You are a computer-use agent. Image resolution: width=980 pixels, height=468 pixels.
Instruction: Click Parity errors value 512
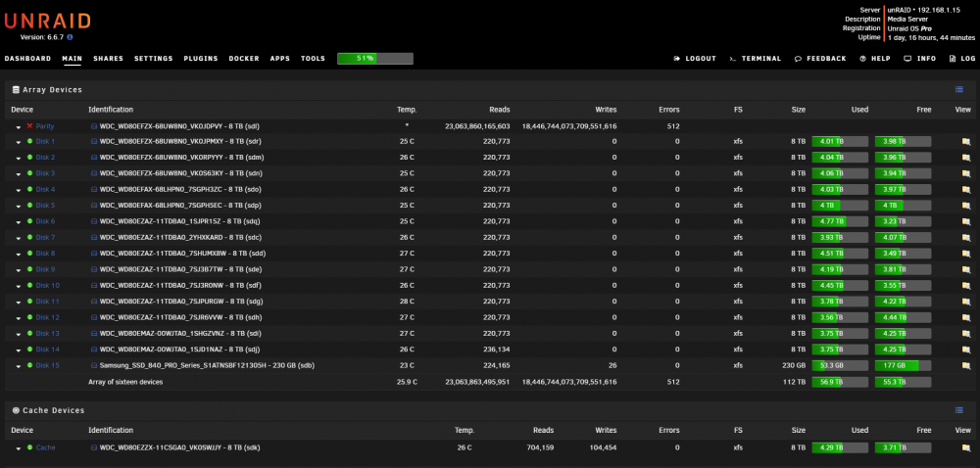point(673,126)
